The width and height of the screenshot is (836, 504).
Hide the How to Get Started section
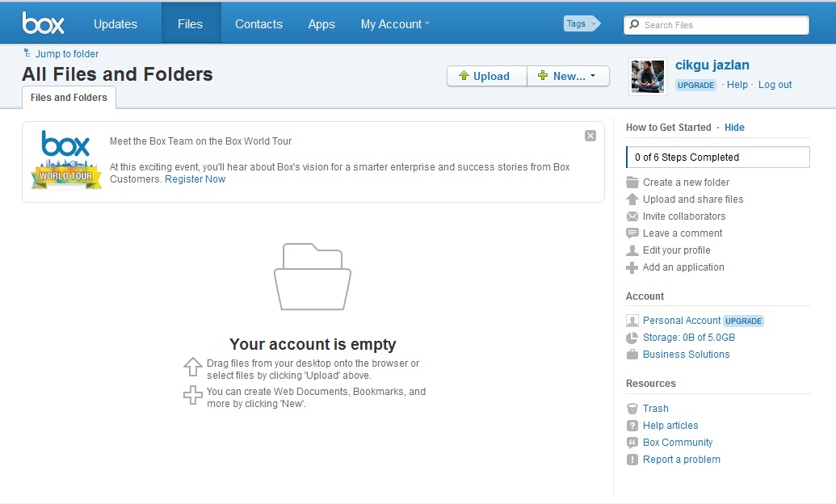coord(734,127)
